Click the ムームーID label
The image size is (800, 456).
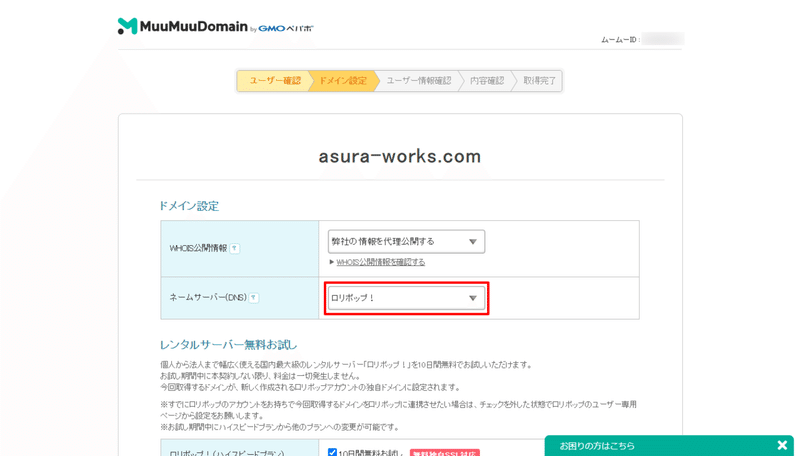pos(620,40)
